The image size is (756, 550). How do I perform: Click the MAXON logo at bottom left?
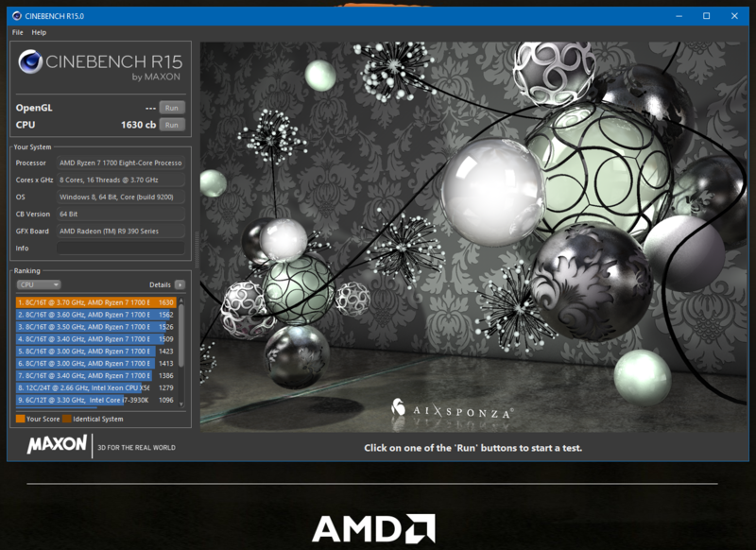[58, 446]
